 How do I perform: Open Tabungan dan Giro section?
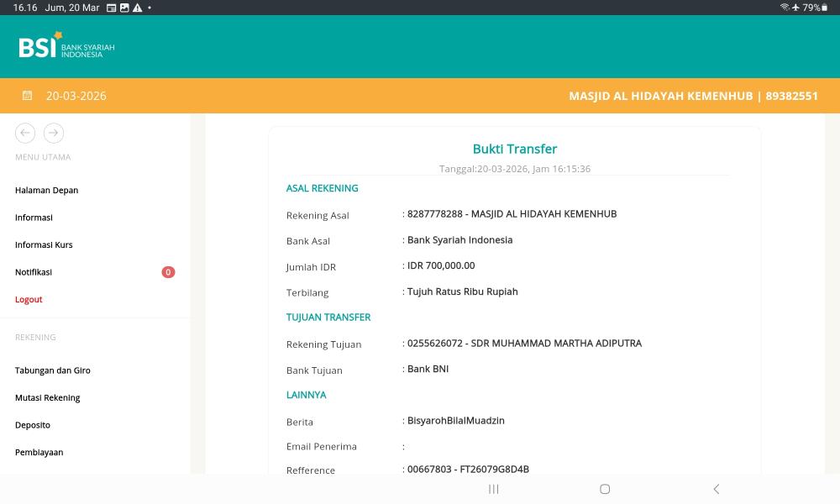coord(53,370)
